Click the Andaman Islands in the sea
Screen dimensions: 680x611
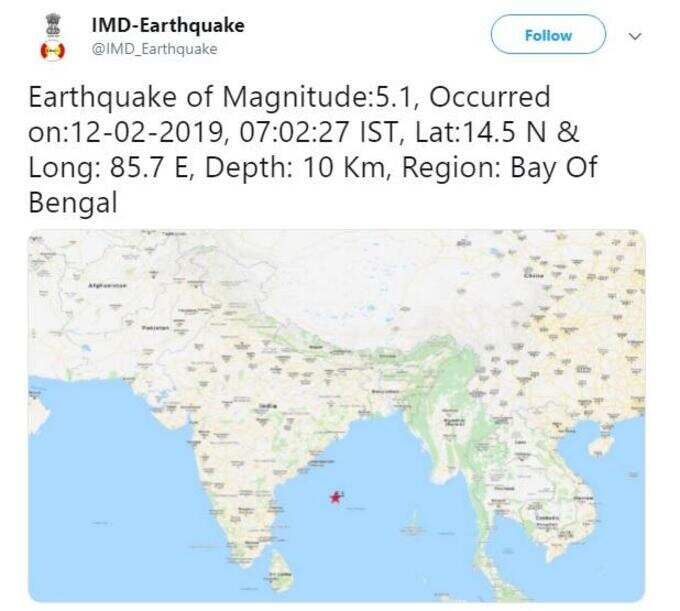coord(414,523)
